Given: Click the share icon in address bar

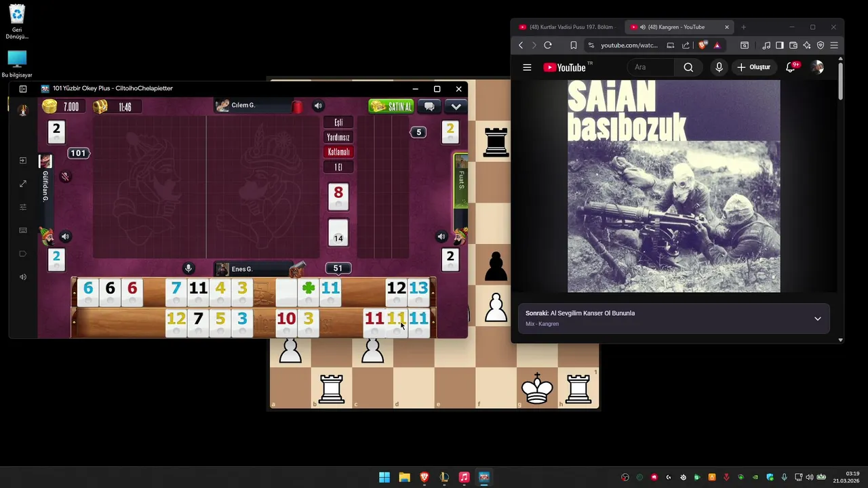Looking at the screenshot, I should click(x=686, y=45).
